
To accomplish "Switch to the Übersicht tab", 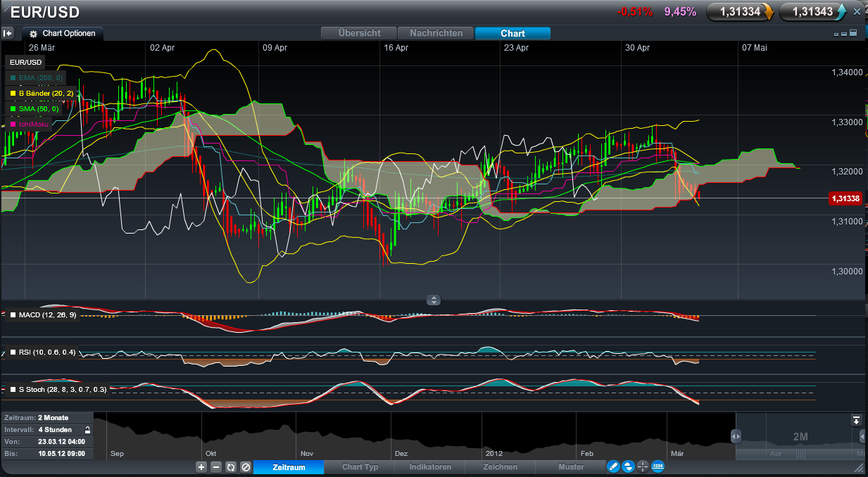I will point(360,32).
